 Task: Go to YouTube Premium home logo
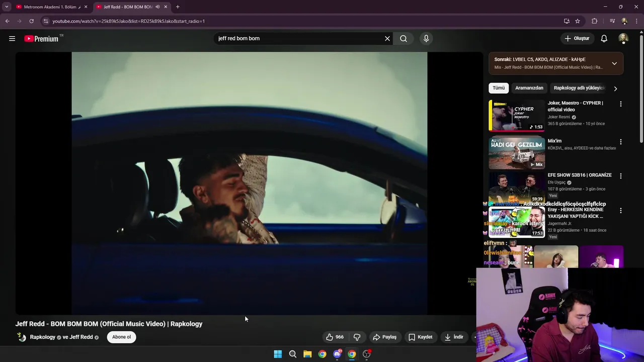point(41,39)
